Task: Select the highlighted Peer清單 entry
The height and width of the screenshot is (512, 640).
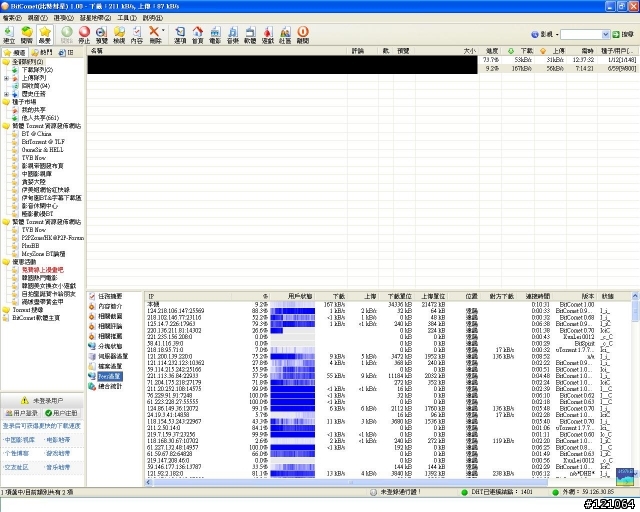Action: [x=109, y=376]
